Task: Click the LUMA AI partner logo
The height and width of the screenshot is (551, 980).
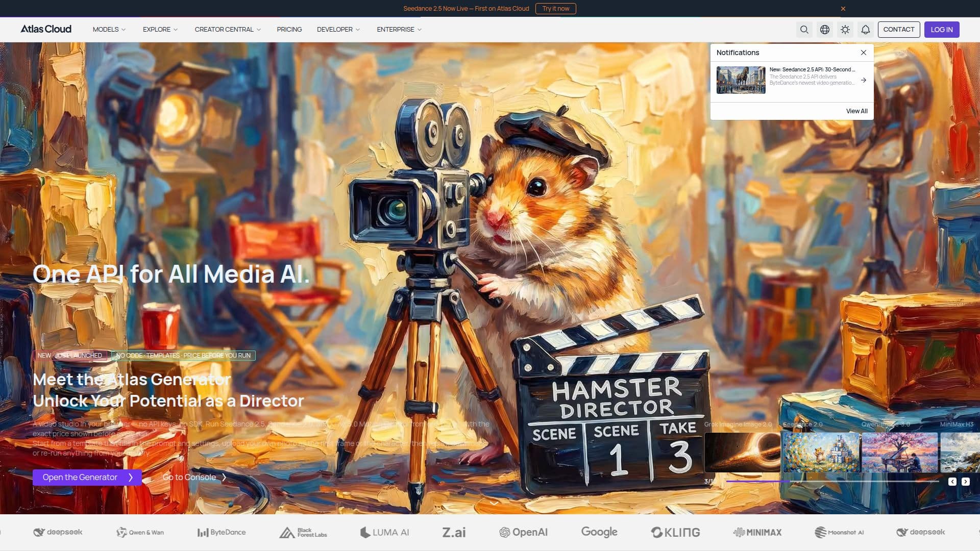Action: (384, 532)
